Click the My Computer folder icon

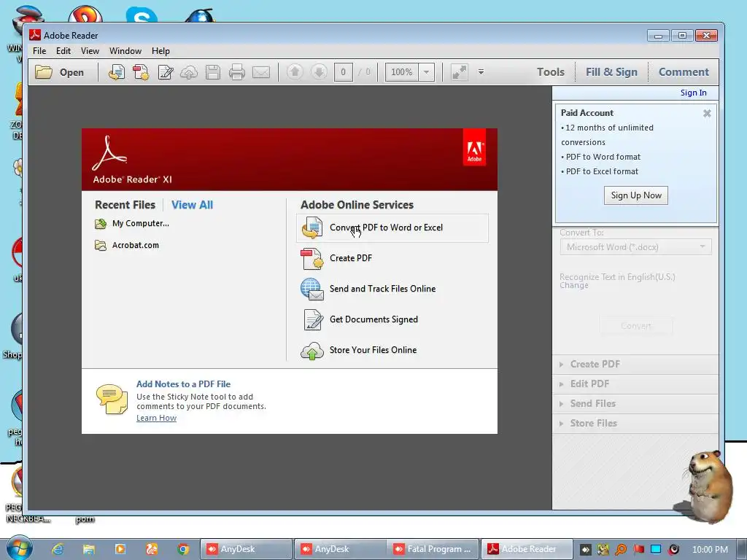(x=101, y=224)
